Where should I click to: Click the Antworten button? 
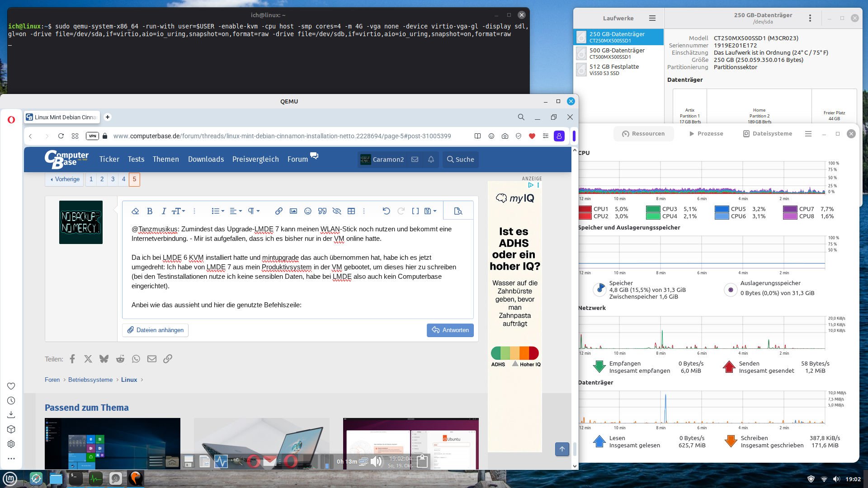pyautogui.click(x=450, y=330)
